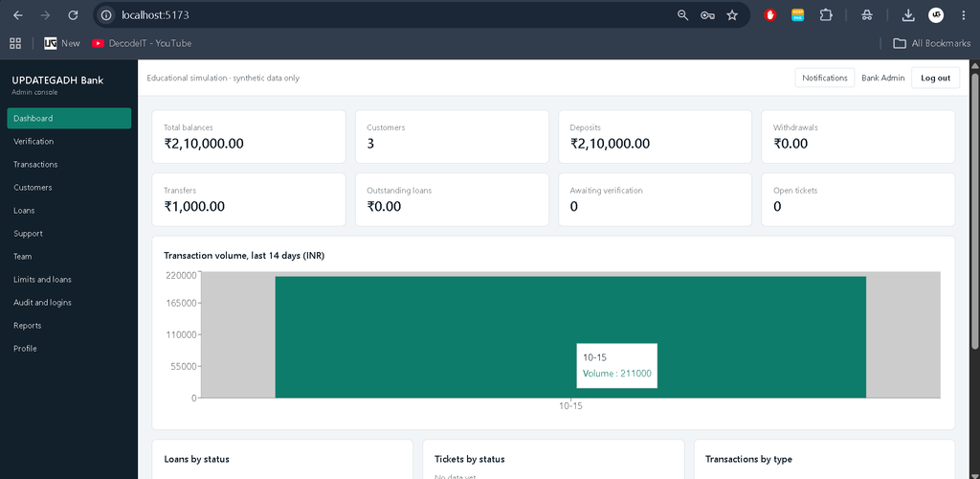Click the Transfers card showing ₹1,000.00
Screen dimensions: 980x479
tap(248, 199)
